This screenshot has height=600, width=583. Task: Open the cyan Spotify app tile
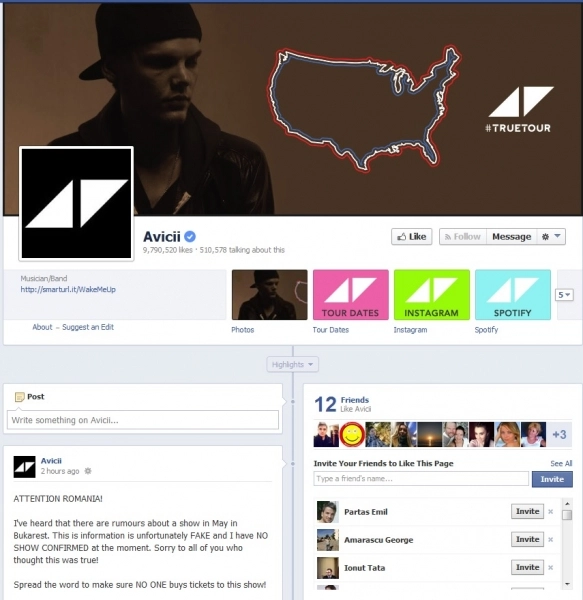pyautogui.click(x=513, y=294)
